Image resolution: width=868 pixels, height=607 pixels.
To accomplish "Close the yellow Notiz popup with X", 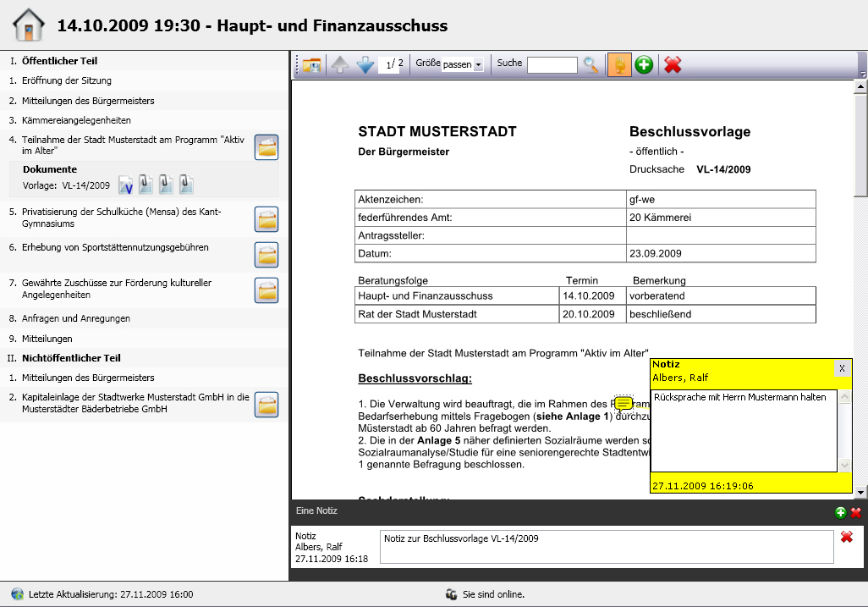I will [x=842, y=368].
